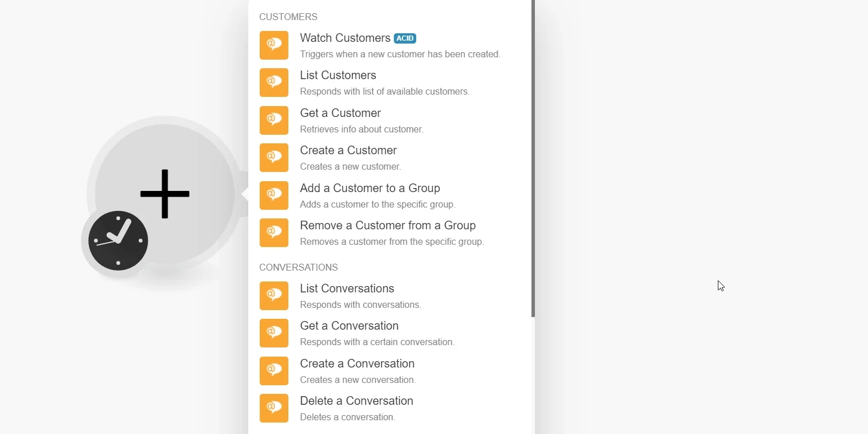
Task: Click the icon next to Get a Customer
Action: click(274, 120)
